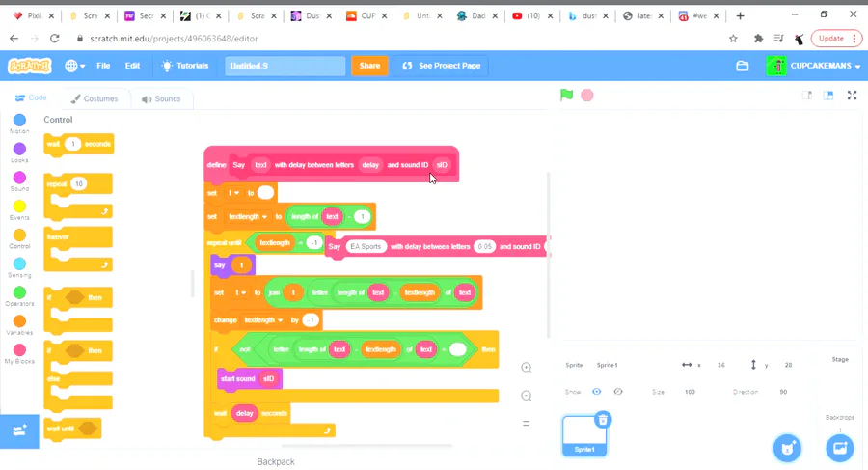Click the sprite Size field
Screen dimensions: 868x470
[690, 391]
